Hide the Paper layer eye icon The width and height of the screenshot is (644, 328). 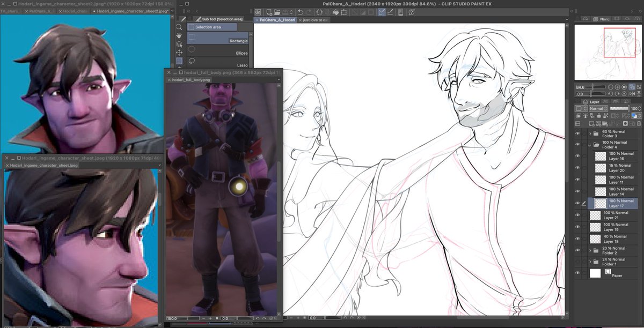[x=578, y=273]
